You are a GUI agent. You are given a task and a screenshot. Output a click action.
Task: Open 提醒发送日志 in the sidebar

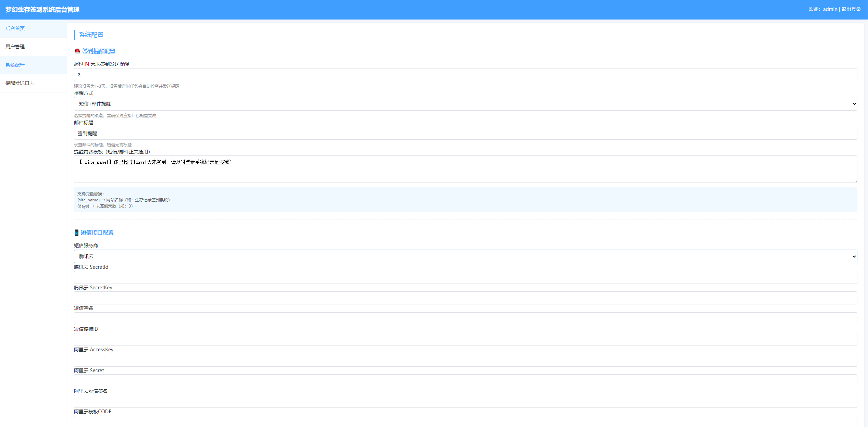[x=20, y=83]
